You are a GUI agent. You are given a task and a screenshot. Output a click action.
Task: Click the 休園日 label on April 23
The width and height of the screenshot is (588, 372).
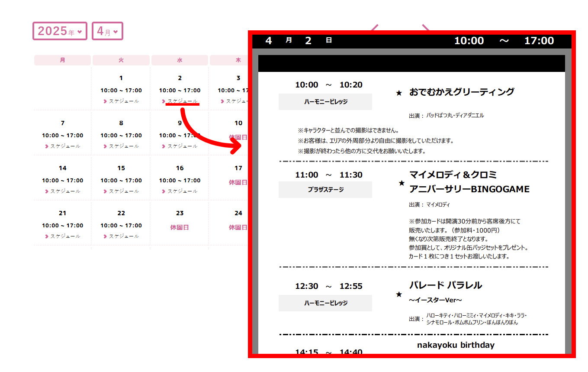180,227
